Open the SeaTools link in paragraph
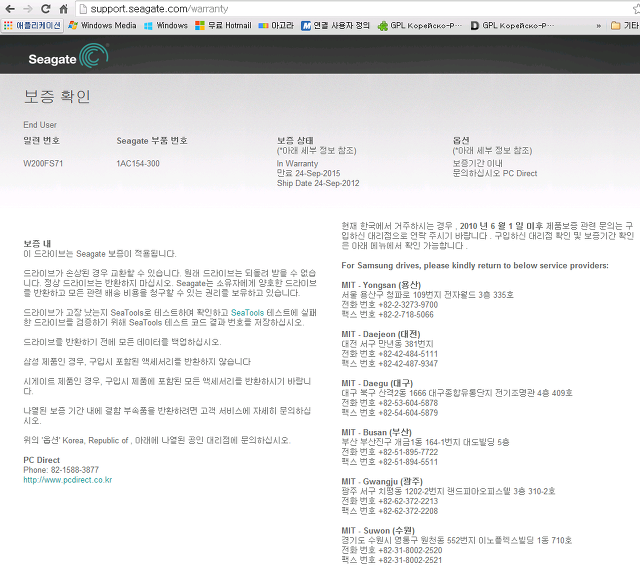The image size is (640, 571). pos(247,313)
